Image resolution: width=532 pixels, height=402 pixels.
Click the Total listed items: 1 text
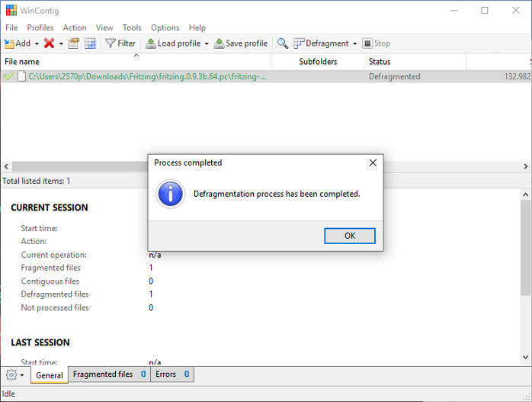point(37,181)
